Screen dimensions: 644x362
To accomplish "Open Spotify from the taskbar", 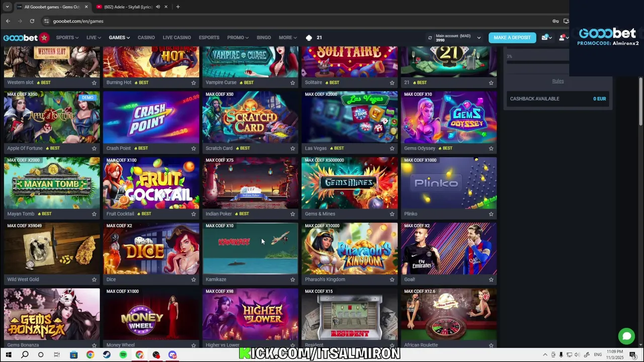I will coord(123,355).
